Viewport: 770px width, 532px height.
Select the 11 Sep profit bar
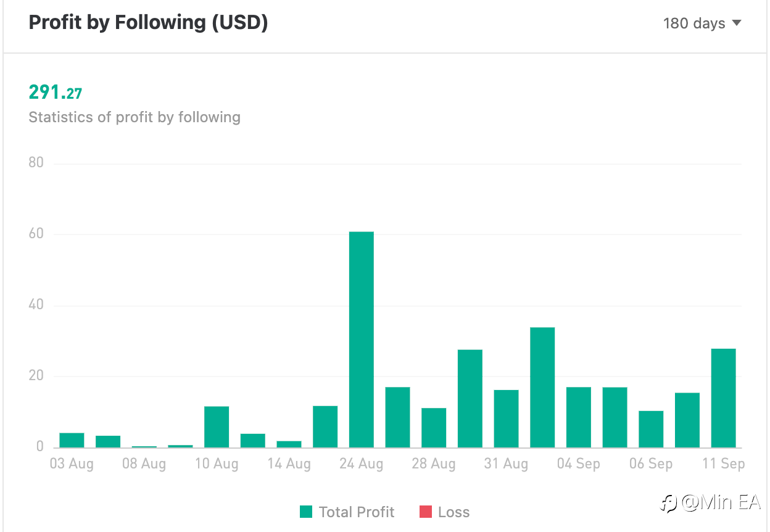pos(723,398)
